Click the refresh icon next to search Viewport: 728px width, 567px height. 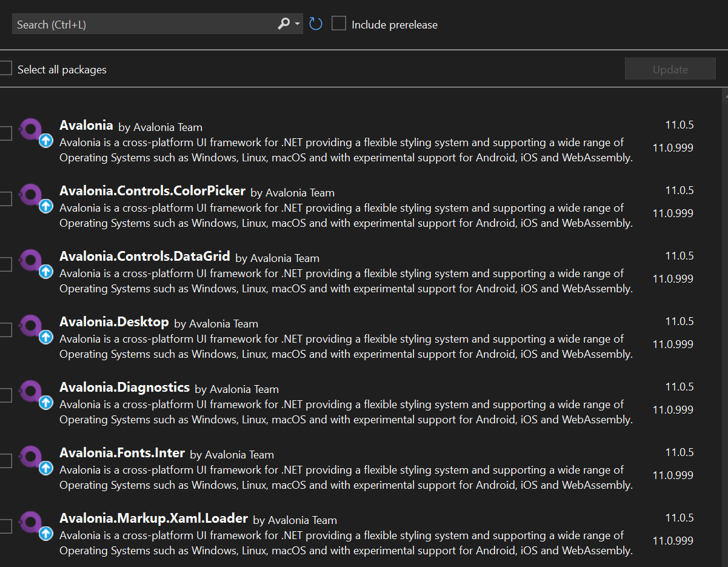pos(315,23)
